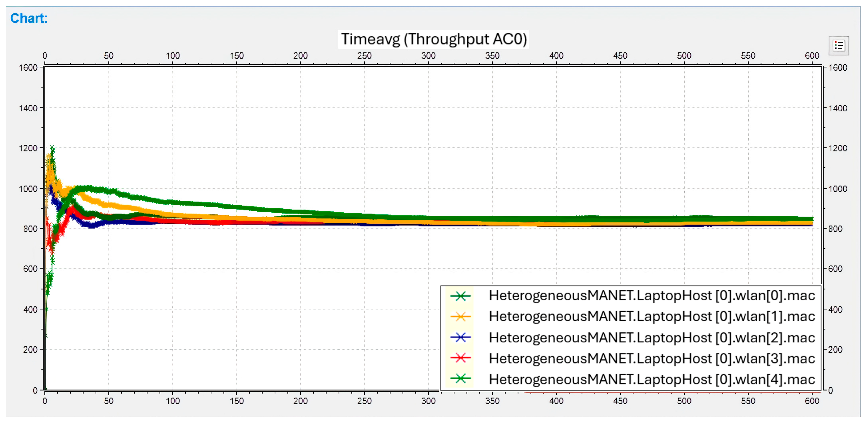Screen dimensions: 868x424
Task: Click the Chart: header label
Action: pyautogui.click(x=29, y=18)
